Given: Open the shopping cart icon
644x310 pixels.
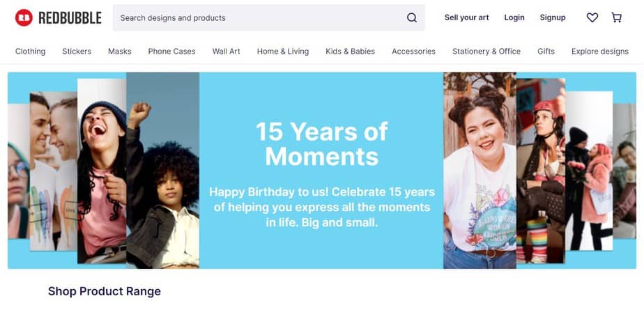Looking at the screenshot, I should 617,17.
